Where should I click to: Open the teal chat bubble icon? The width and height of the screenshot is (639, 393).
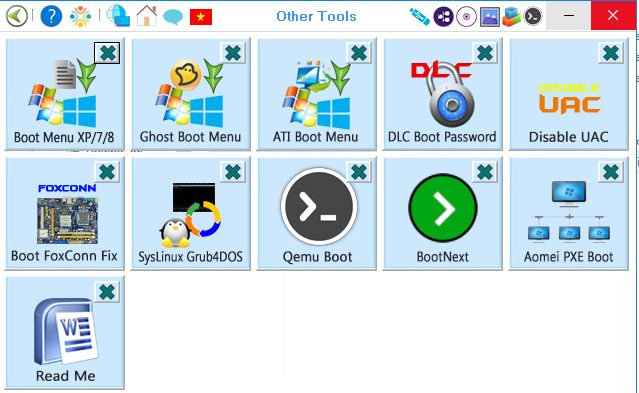point(173,17)
